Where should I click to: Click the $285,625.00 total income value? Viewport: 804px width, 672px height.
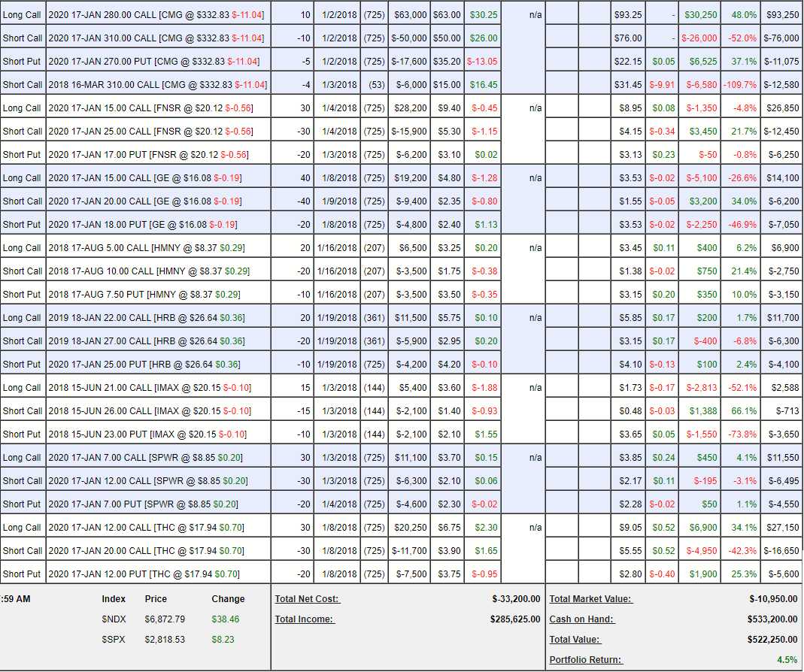pos(515,619)
